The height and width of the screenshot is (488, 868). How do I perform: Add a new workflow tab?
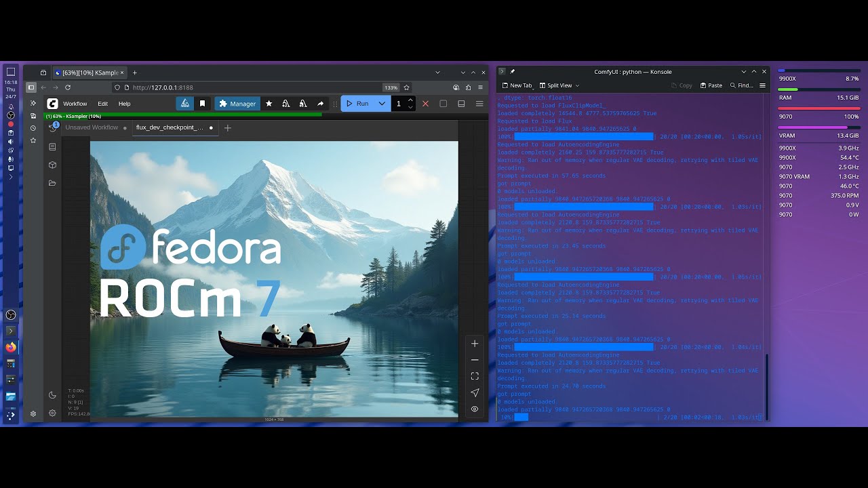[x=228, y=127]
